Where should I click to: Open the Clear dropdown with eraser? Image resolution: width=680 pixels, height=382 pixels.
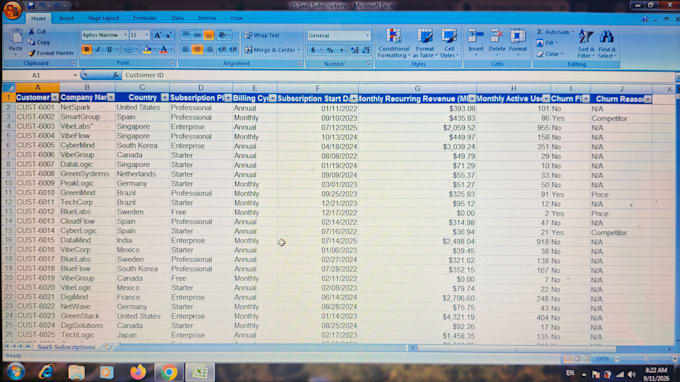click(549, 54)
